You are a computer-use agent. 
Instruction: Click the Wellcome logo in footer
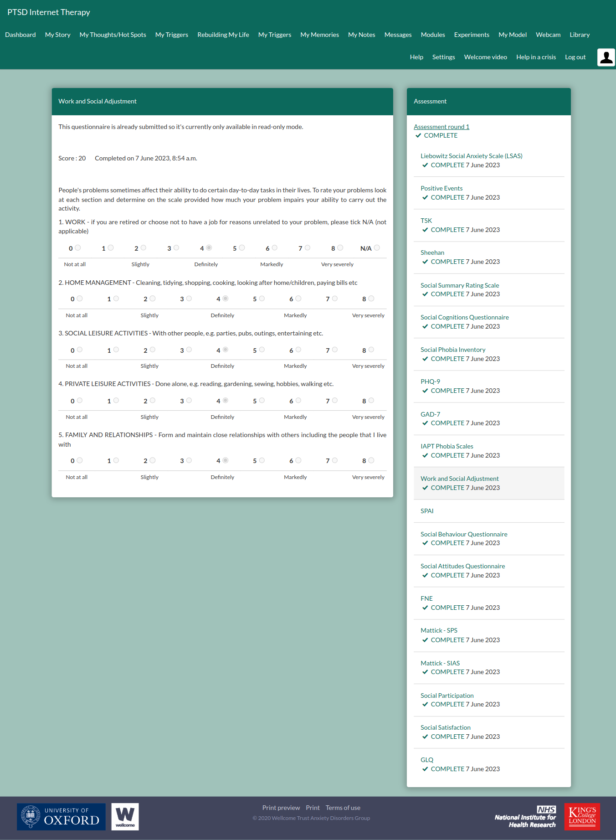125,817
